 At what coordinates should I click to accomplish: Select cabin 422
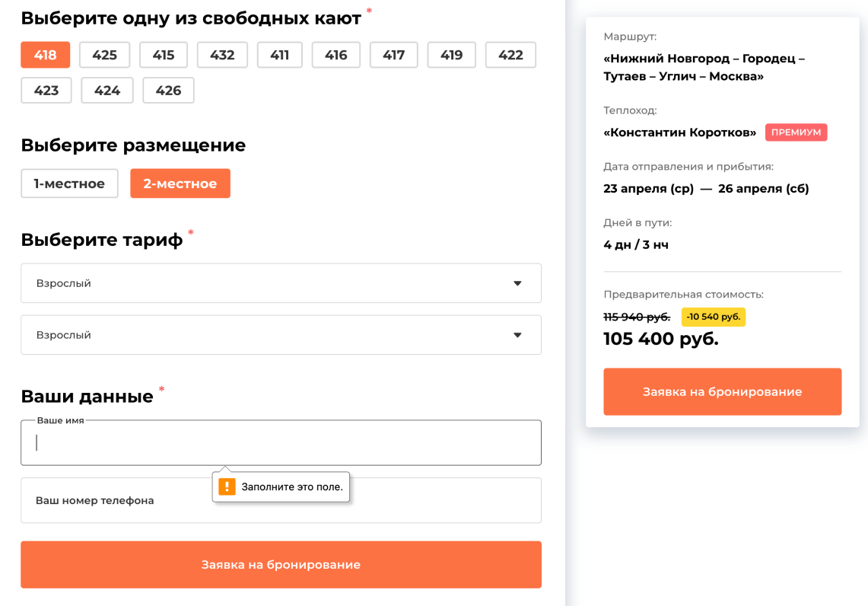pyautogui.click(x=510, y=55)
